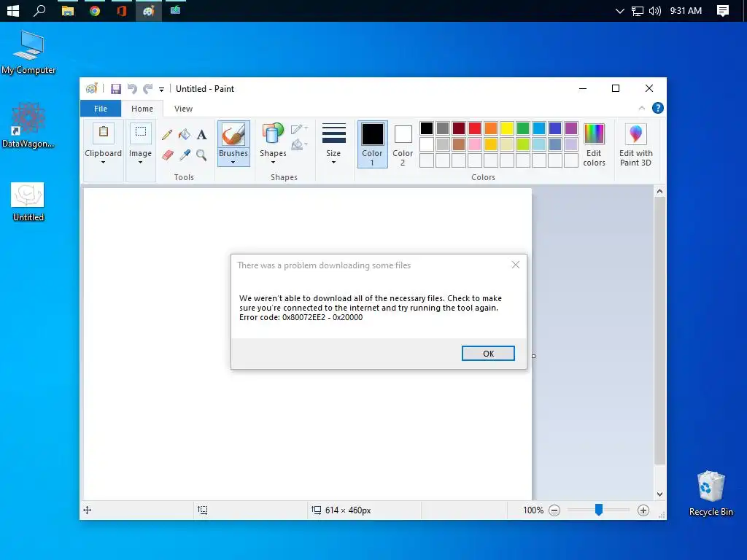The image size is (747, 560).
Task: Open Edit with Paint 3D
Action: click(x=635, y=145)
